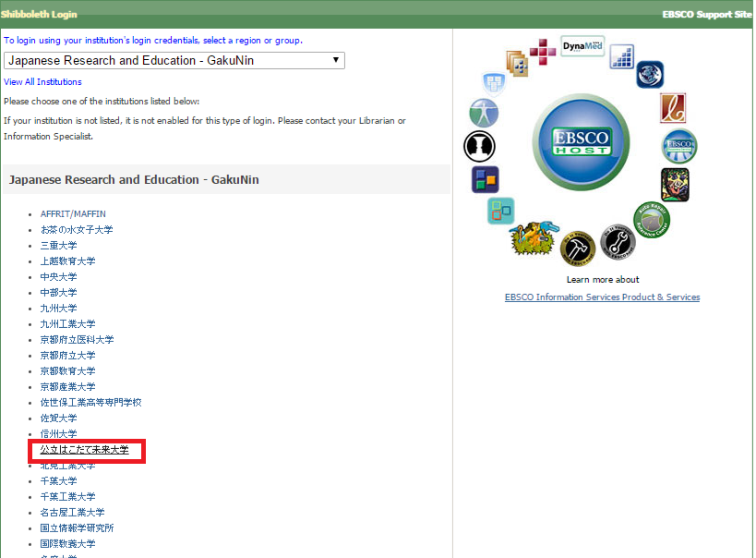Click the Shibboleth Login header title
The height and width of the screenshot is (558, 756).
(x=39, y=15)
